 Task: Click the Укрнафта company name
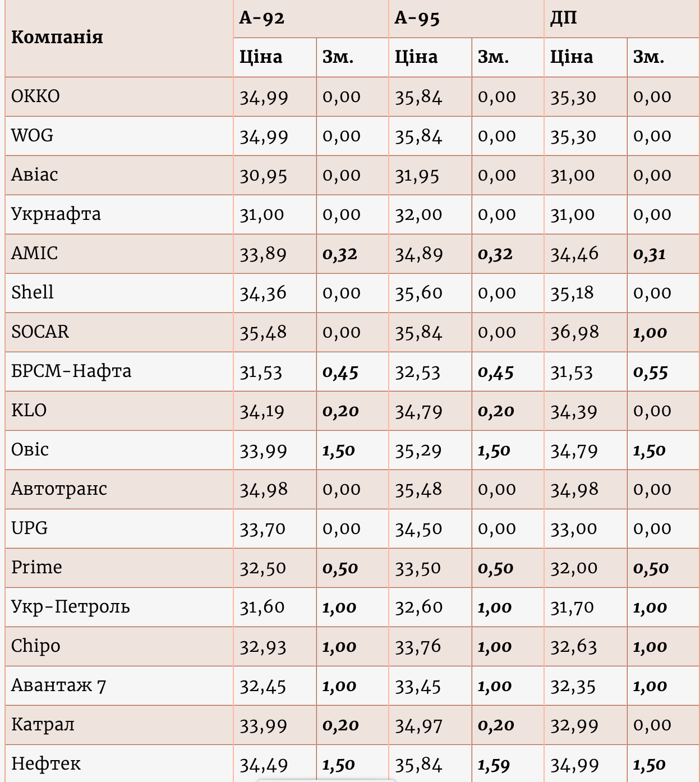[56, 214]
